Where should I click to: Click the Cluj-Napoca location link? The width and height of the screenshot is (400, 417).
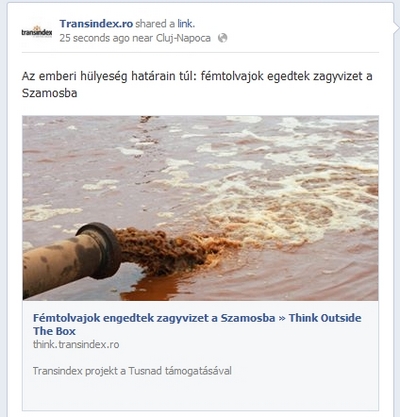[x=183, y=38]
